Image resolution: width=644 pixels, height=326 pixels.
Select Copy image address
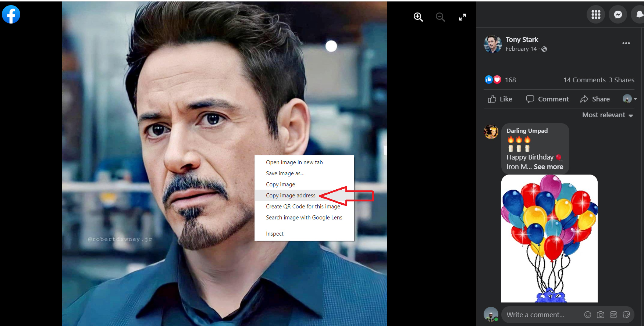pyautogui.click(x=304, y=196)
